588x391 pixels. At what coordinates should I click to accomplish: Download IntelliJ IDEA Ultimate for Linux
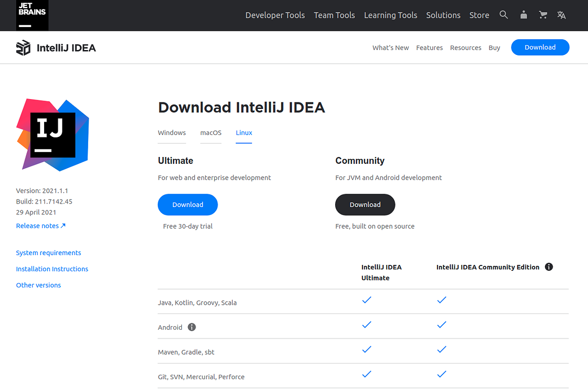188,205
